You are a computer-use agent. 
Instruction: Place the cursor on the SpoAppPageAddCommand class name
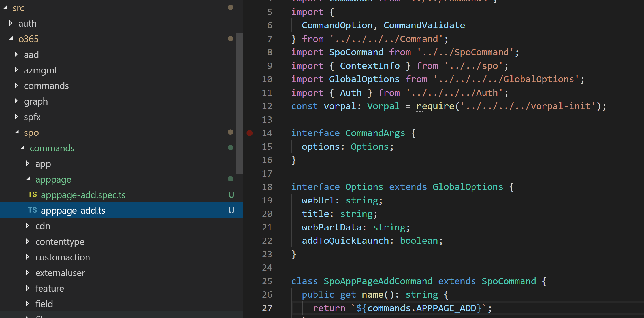click(x=378, y=281)
